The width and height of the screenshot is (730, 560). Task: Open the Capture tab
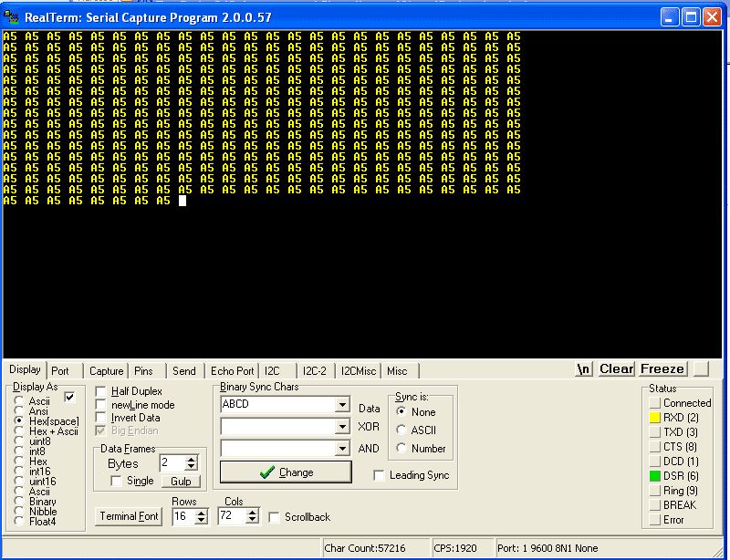coord(106,370)
